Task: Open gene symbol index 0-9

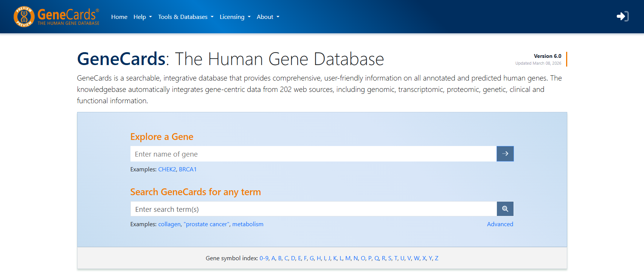Action: click(x=264, y=258)
